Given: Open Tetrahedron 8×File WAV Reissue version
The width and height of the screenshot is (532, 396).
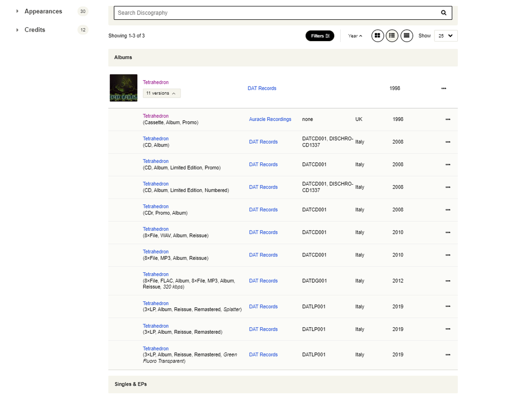Looking at the screenshot, I should (156, 229).
